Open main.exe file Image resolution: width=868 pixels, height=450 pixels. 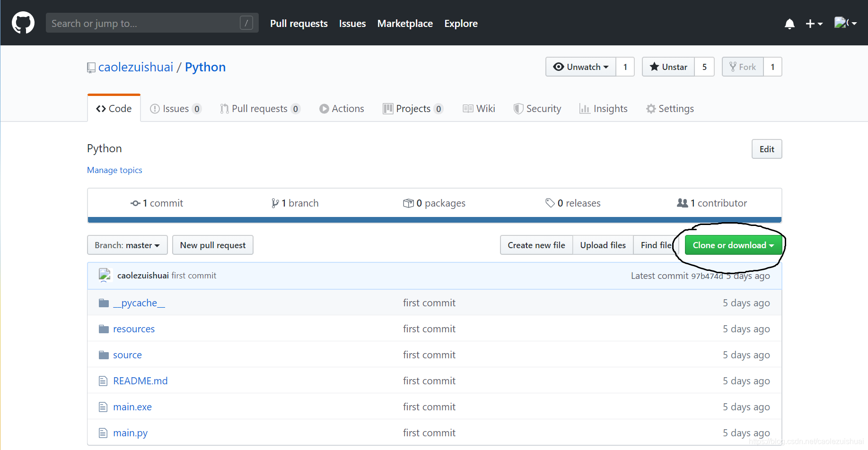tap(132, 407)
